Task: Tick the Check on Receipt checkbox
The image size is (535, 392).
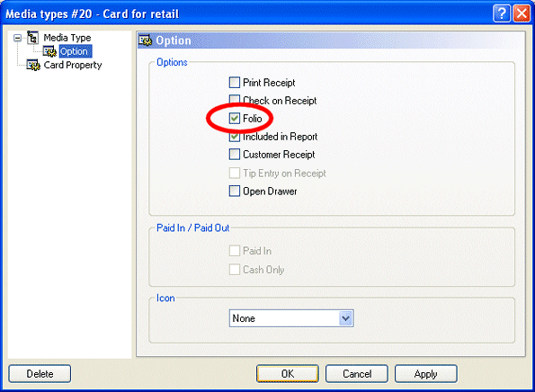Action: (x=235, y=100)
